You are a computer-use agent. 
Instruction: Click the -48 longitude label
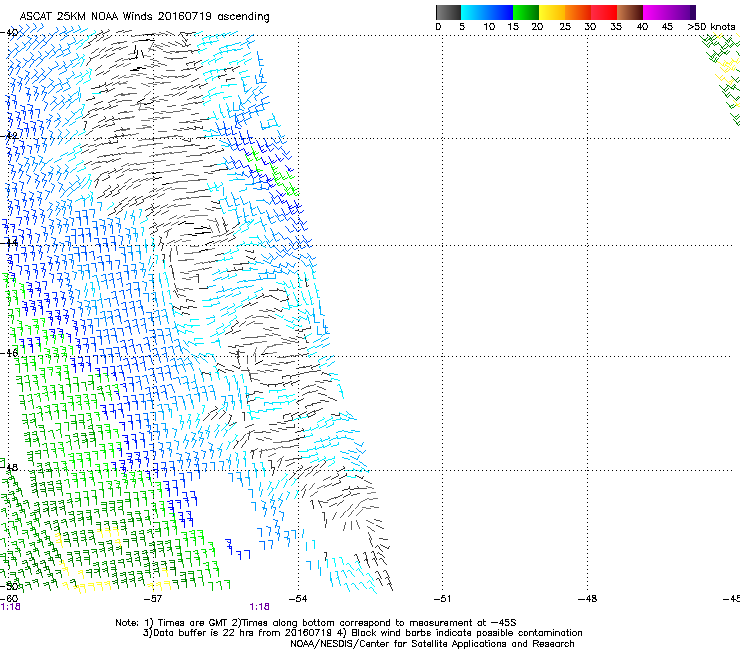pyautogui.click(x=588, y=599)
